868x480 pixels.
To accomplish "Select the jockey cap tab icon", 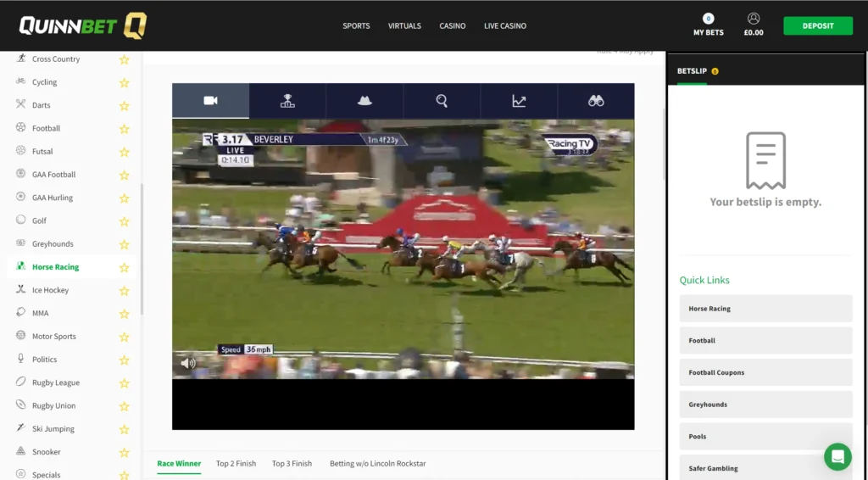I will pos(364,101).
